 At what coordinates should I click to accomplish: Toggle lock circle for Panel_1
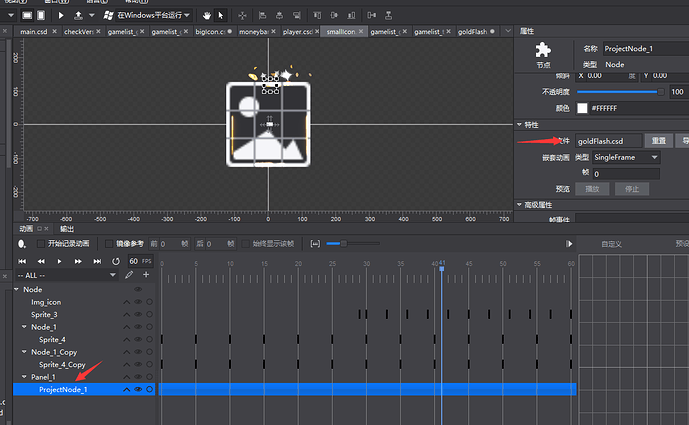(x=149, y=377)
